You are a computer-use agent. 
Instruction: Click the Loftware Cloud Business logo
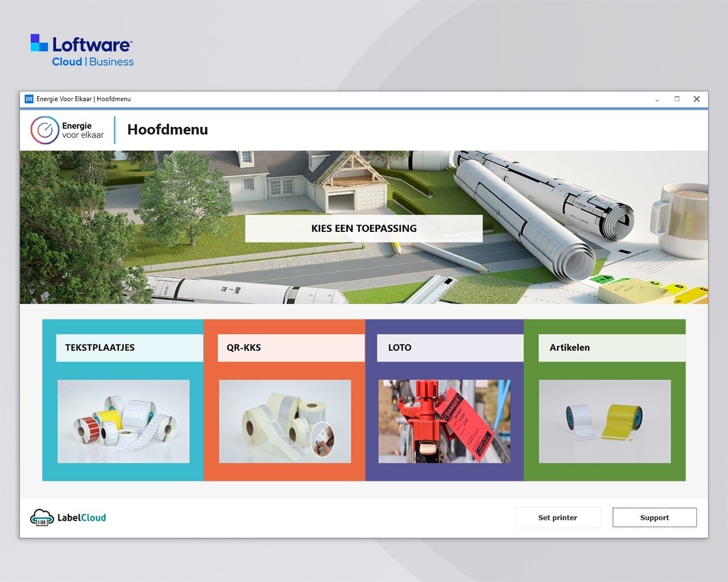tap(82, 51)
